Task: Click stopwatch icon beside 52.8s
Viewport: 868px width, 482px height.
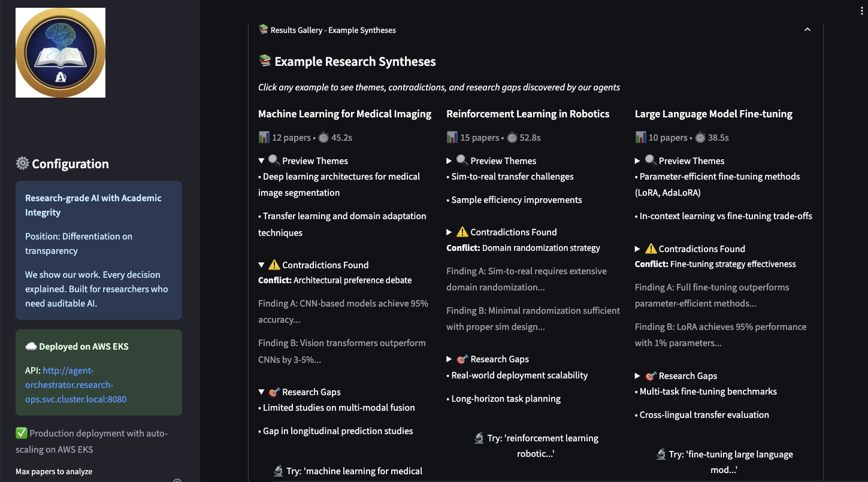Action: pos(512,138)
